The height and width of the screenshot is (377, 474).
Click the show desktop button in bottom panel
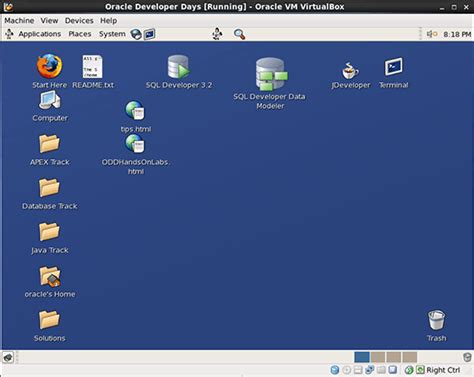point(8,358)
